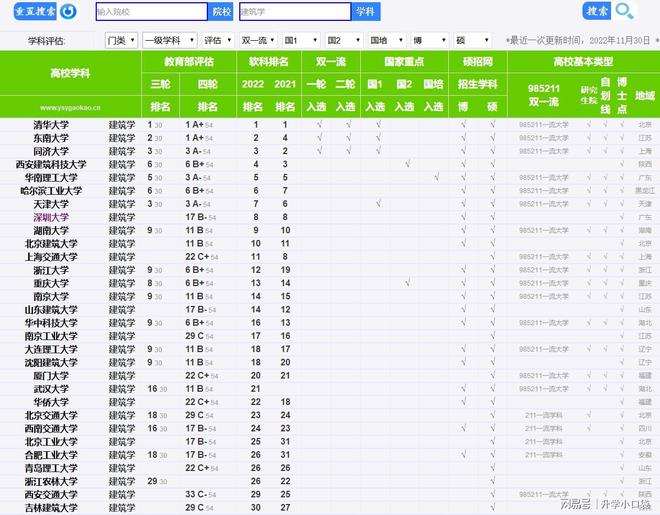Image resolution: width=660 pixels, height=515 pixels.
Task: Click the 软科排名 header
Action: click(x=269, y=62)
